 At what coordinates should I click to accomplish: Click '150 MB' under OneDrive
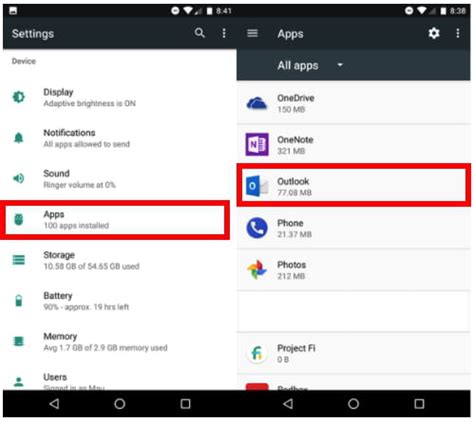point(291,109)
